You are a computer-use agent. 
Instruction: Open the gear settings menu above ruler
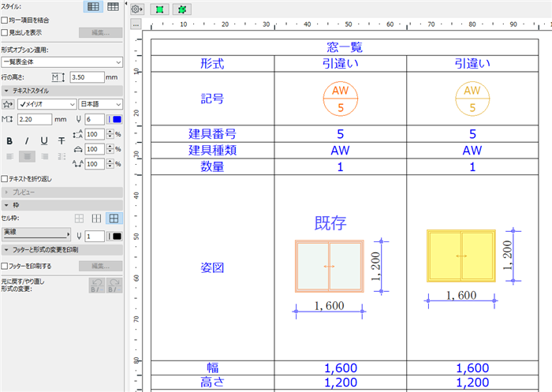point(136,9)
